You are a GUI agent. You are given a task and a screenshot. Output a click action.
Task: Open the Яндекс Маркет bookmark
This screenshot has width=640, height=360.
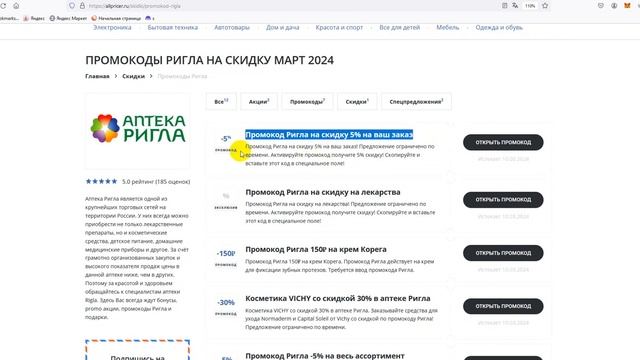click(68, 18)
